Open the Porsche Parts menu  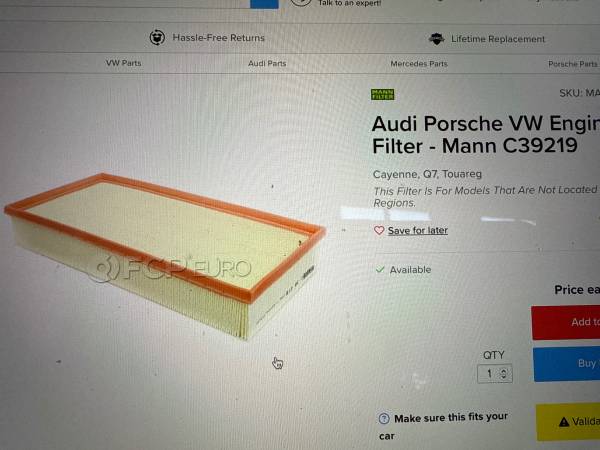(573, 64)
